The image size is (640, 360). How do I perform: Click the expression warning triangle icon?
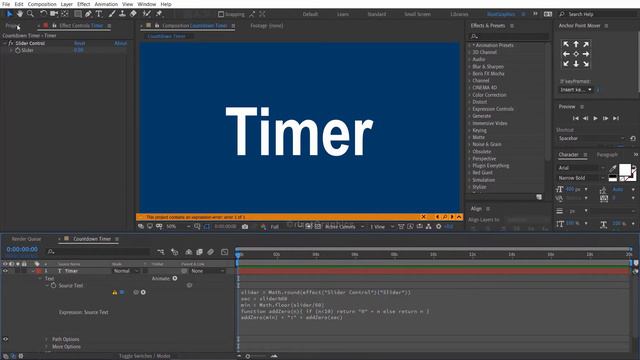115,292
